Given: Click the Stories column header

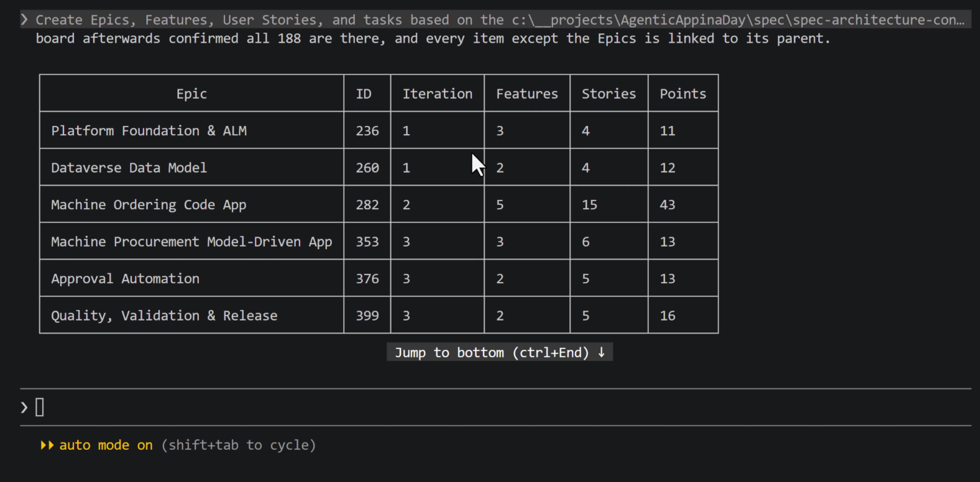Looking at the screenshot, I should coord(609,94).
